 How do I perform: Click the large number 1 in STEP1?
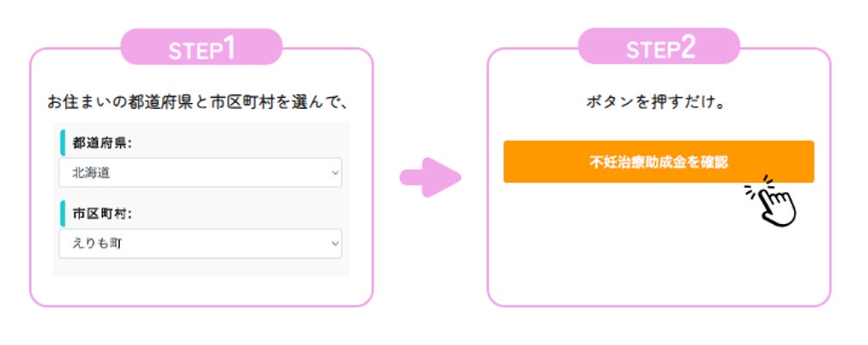[x=228, y=47]
